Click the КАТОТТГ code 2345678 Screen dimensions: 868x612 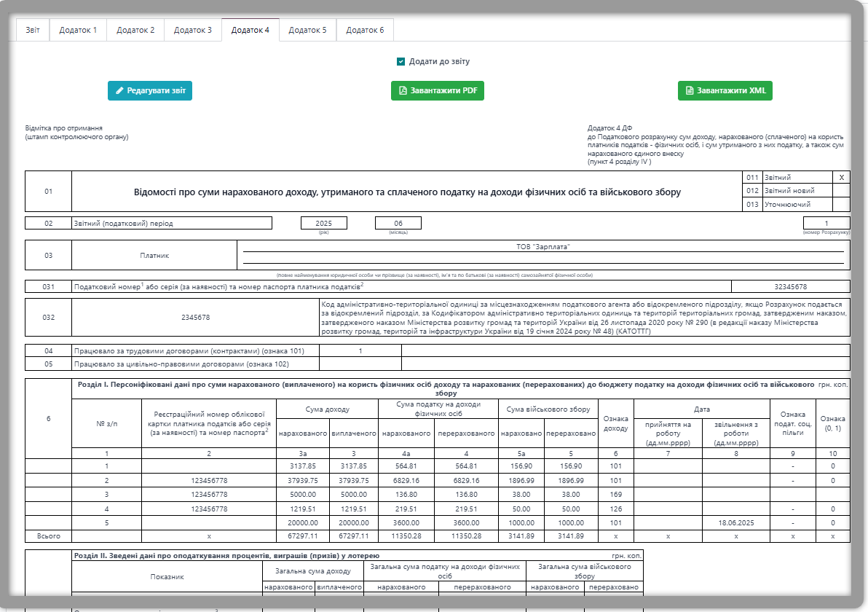[195, 318]
